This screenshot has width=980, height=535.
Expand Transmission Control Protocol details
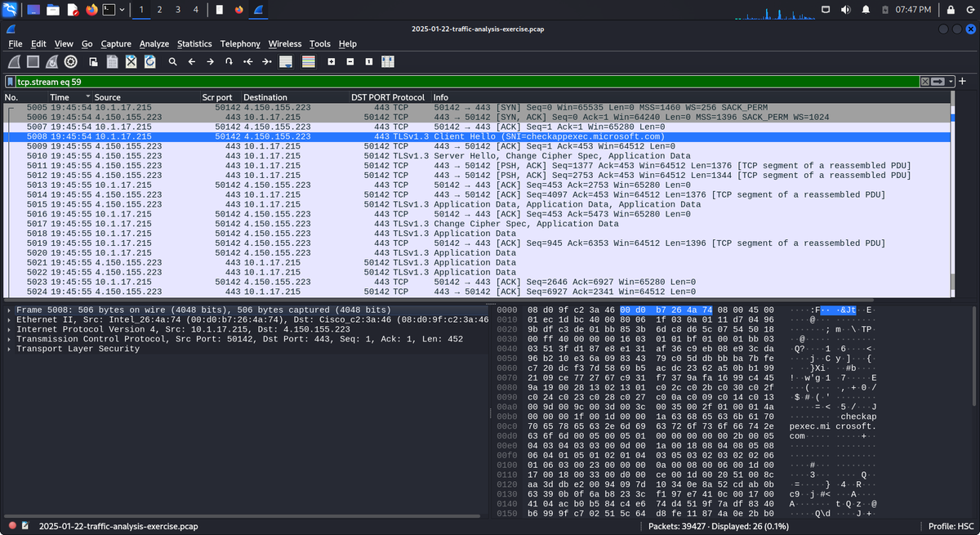pyautogui.click(x=9, y=339)
